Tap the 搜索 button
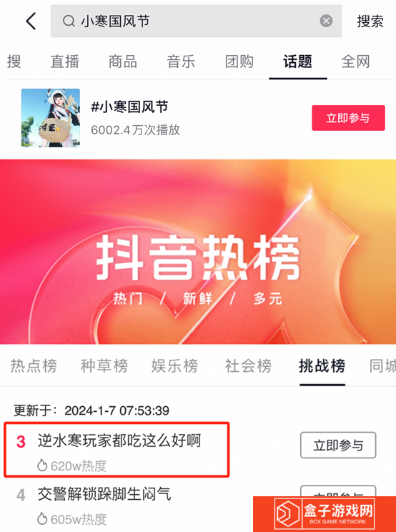 click(x=370, y=21)
